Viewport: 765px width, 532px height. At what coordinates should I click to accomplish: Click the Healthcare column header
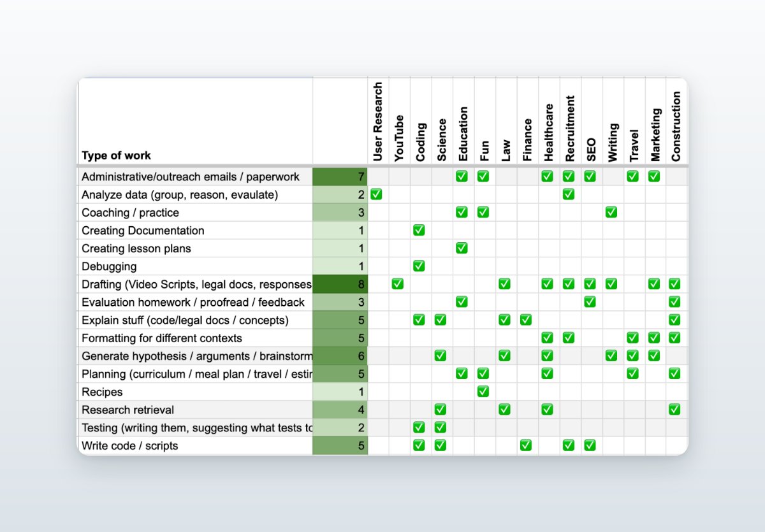point(548,132)
